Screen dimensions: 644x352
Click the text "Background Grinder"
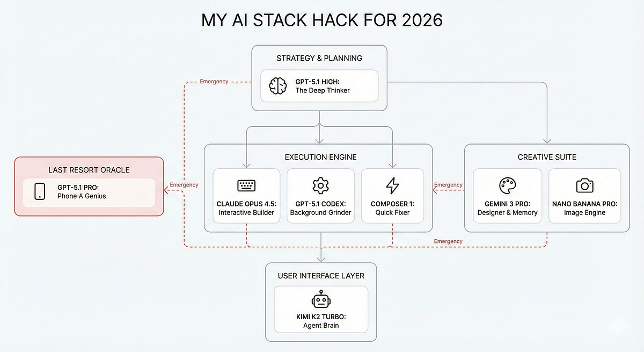click(320, 213)
